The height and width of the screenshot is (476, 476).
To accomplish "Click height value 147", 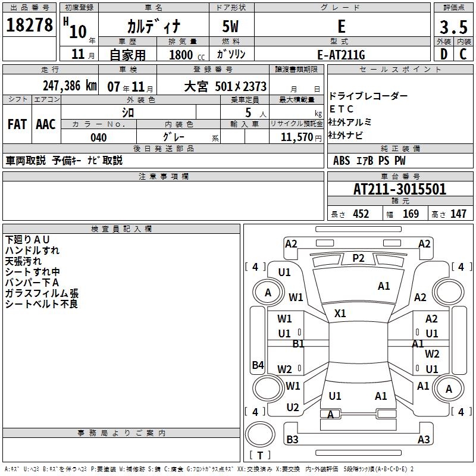I will pos(458,214).
